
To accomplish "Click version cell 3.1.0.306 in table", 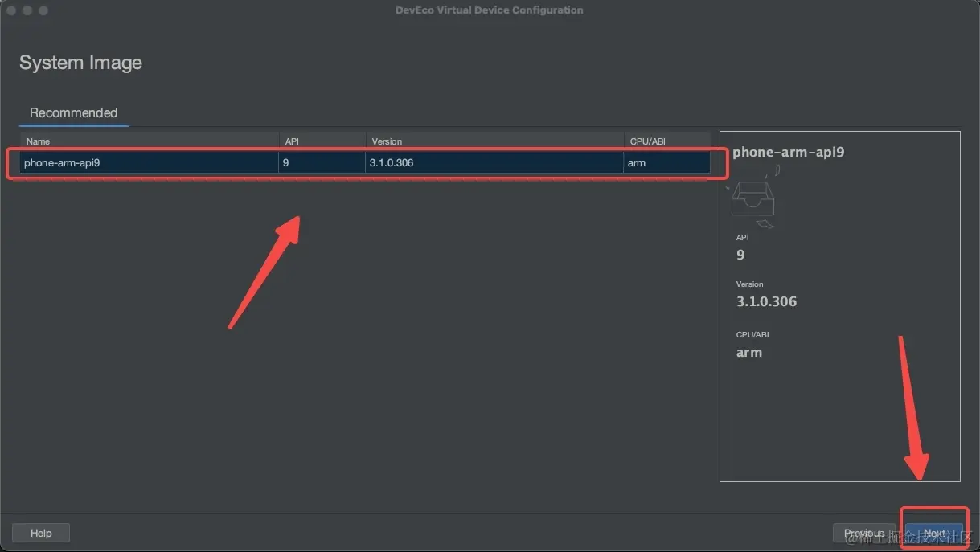I will point(494,162).
